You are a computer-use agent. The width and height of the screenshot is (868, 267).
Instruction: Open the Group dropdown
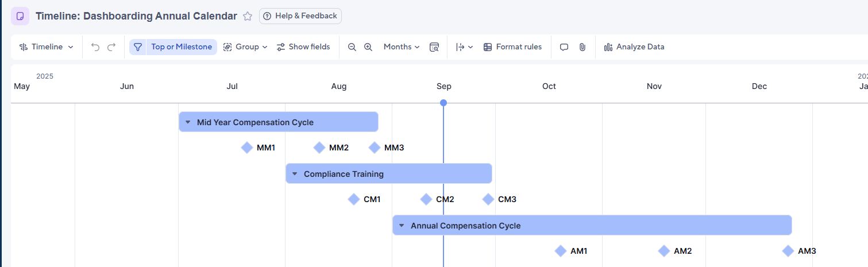point(245,47)
